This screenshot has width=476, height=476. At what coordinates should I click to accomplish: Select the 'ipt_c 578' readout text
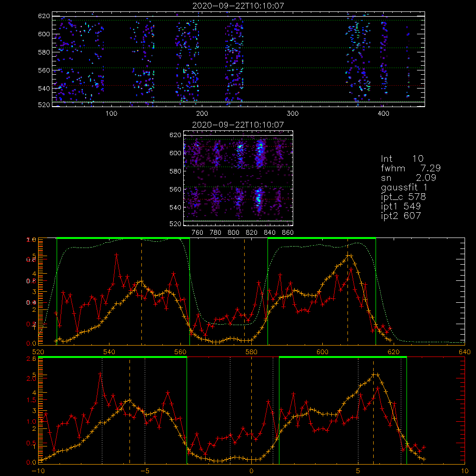pos(404,197)
